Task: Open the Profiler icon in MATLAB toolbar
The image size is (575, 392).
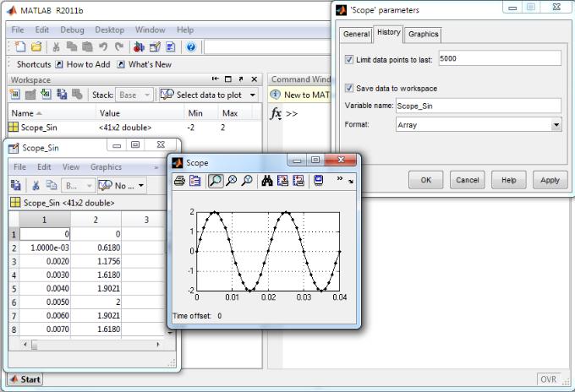Action: 171,46
